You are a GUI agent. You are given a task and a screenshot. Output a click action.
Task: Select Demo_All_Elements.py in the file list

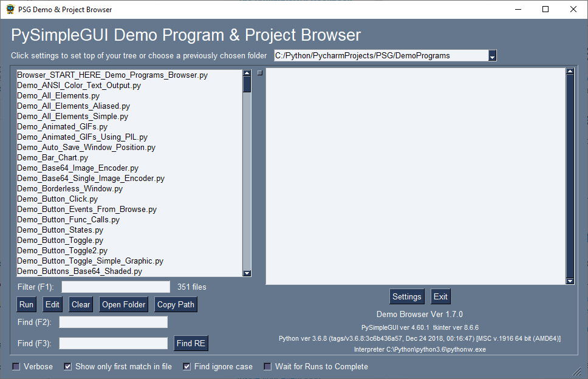(x=58, y=96)
